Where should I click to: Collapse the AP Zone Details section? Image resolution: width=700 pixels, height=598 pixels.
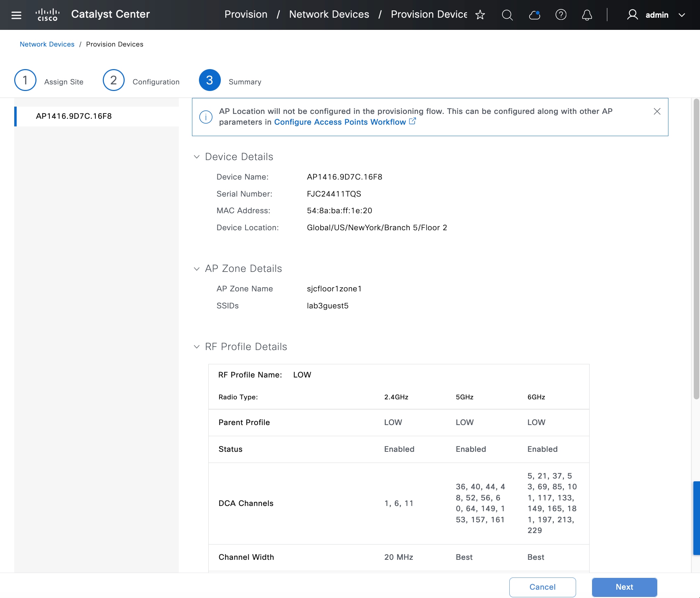tap(197, 269)
